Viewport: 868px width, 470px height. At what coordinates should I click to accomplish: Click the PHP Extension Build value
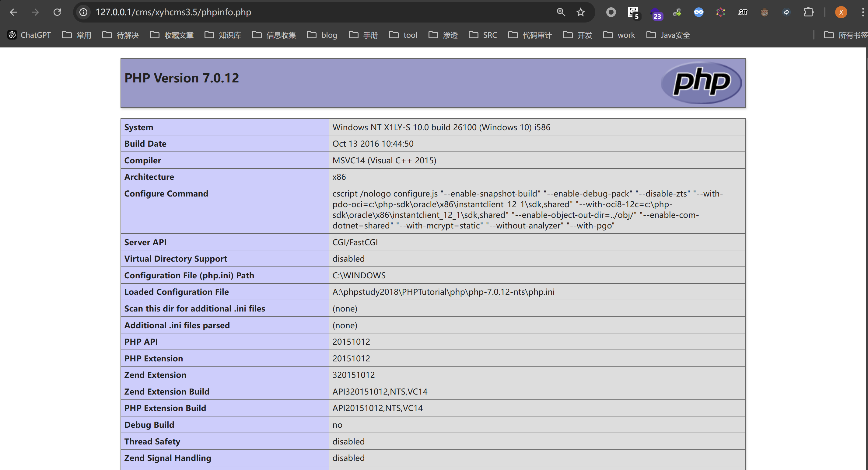point(377,408)
